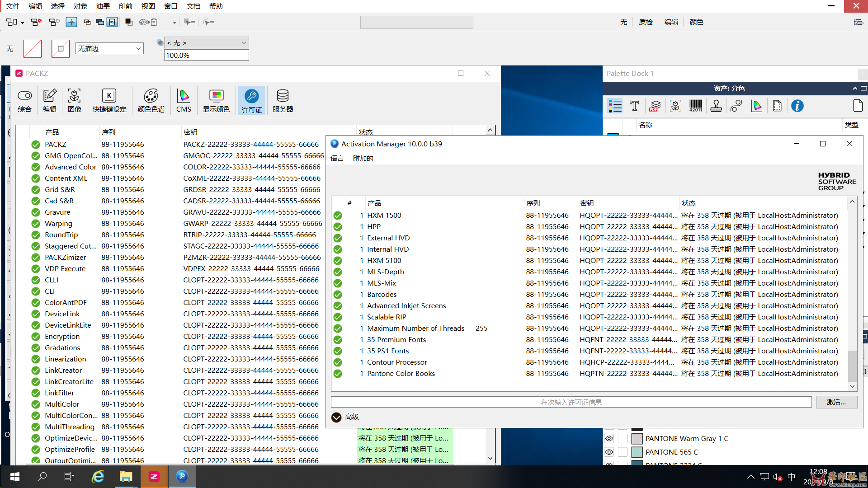Open the CMS preferences tab
This screenshot has height=488, width=868.
pyautogui.click(x=184, y=100)
